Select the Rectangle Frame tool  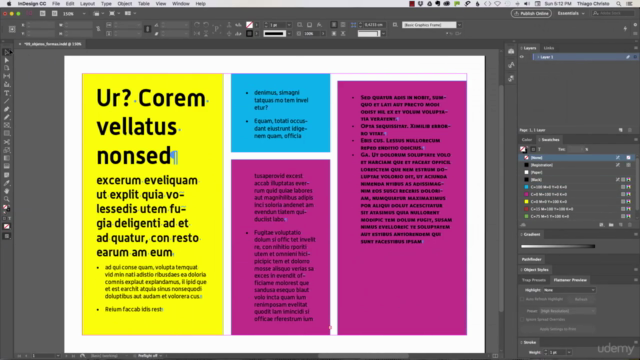click(x=7, y=126)
